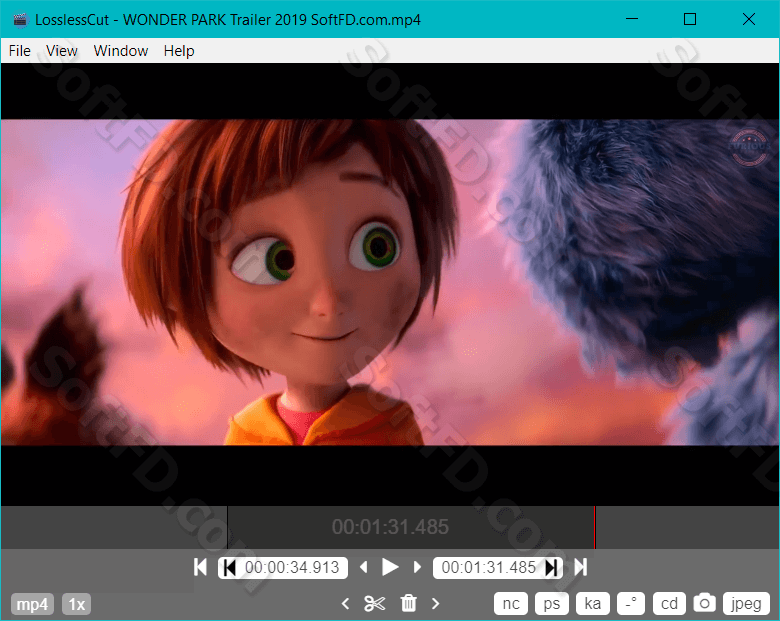Play the video
This screenshot has width=780, height=621.
(390, 567)
